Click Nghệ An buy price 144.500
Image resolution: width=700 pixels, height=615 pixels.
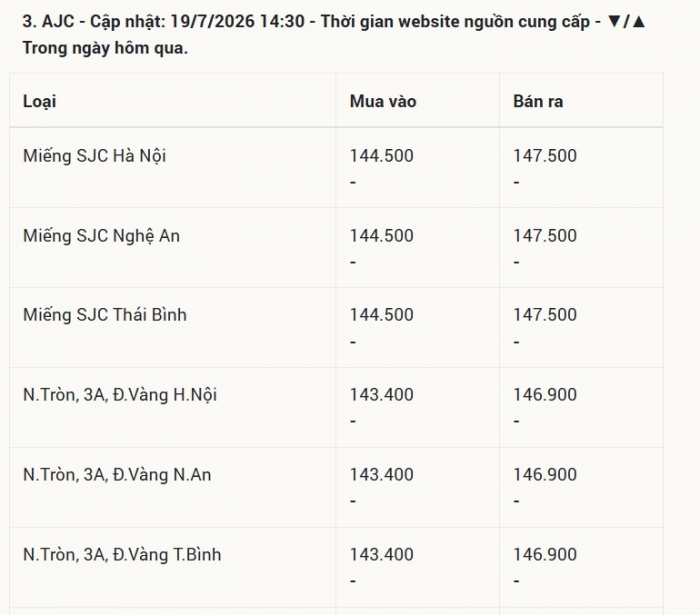pyautogui.click(x=382, y=236)
